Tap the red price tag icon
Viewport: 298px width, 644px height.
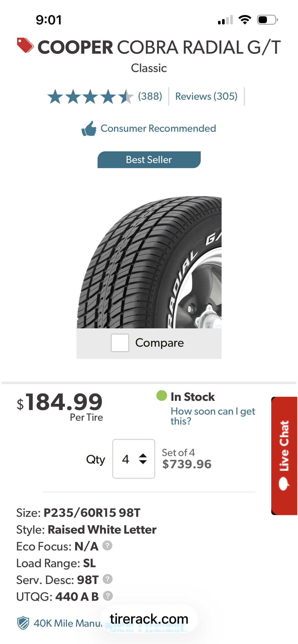click(25, 45)
